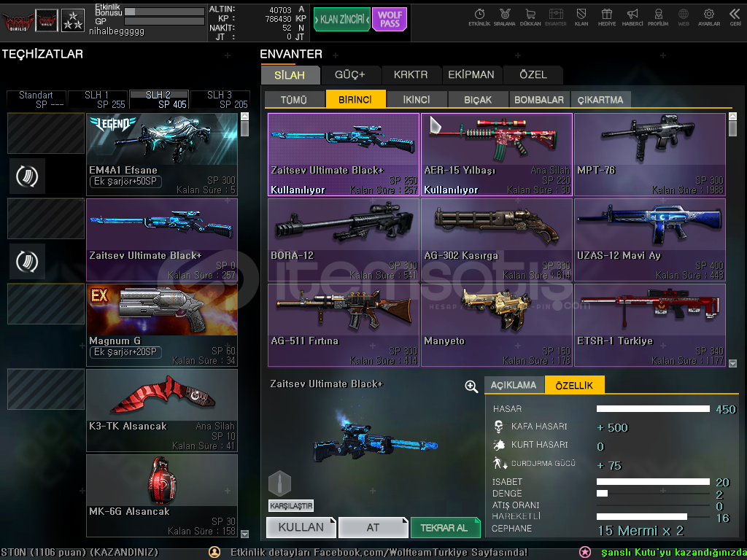
Task: Click inventory scrollbar up arrow
Action: click(732, 116)
